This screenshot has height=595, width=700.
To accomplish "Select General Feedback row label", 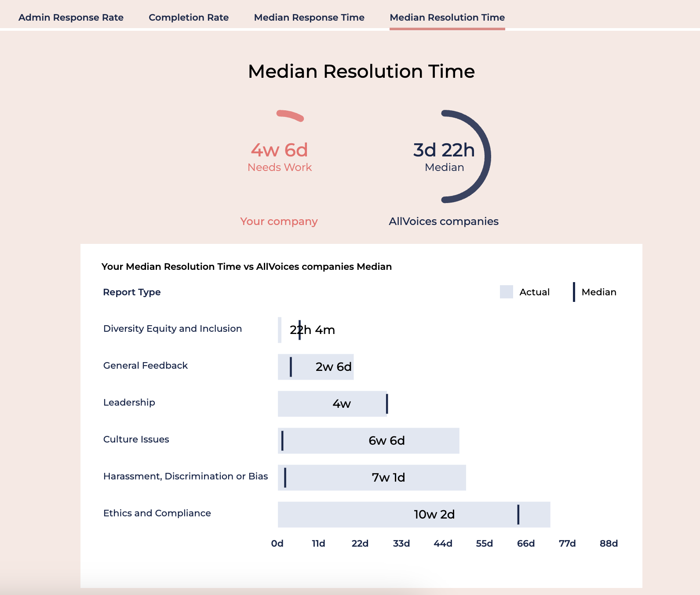I will pyautogui.click(x=146, y=366).
